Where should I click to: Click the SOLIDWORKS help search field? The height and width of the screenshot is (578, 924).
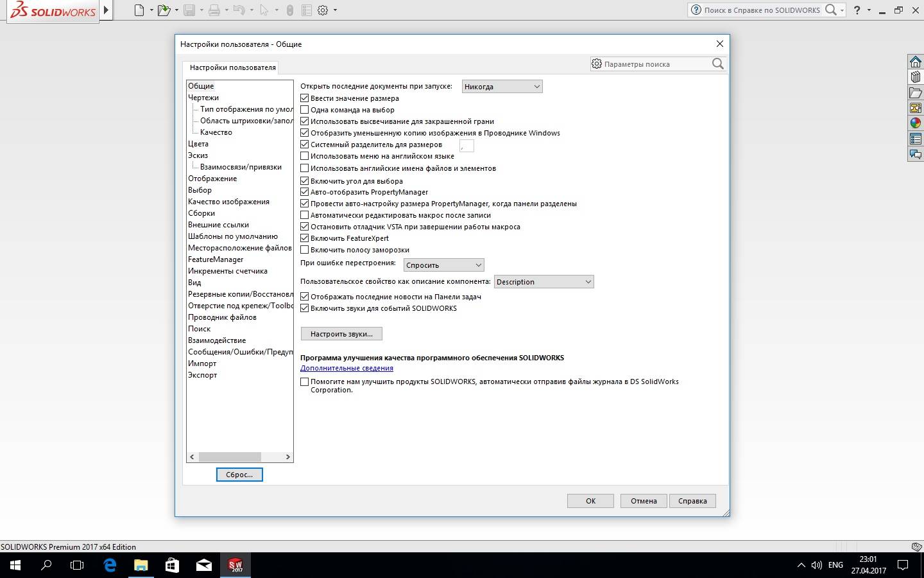coord(762,10)
